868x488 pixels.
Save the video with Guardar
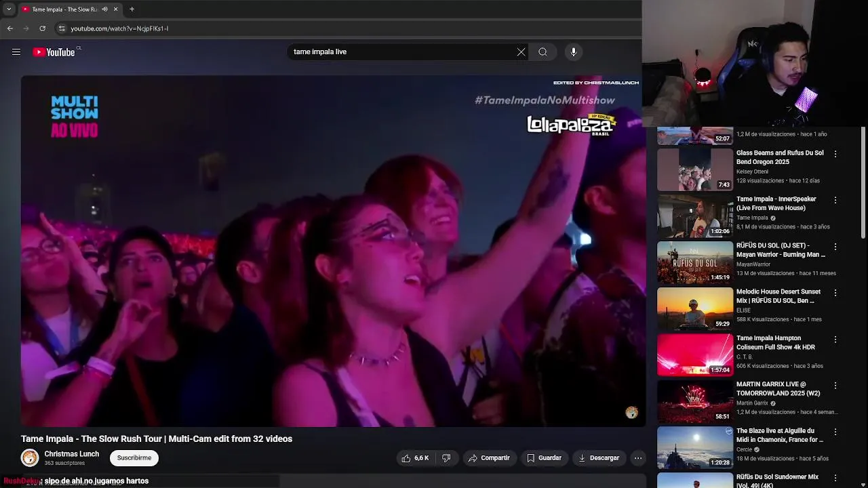pyautogui.click(x=545, y=458)
